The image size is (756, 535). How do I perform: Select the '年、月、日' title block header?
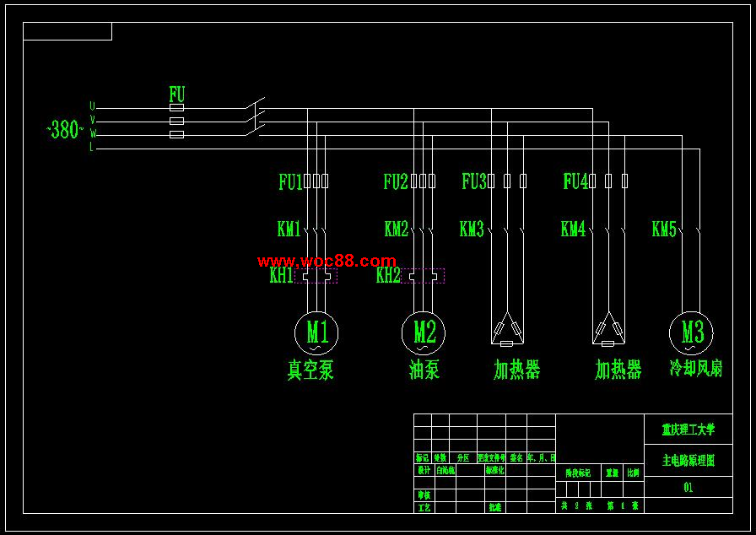pos(542,458)
